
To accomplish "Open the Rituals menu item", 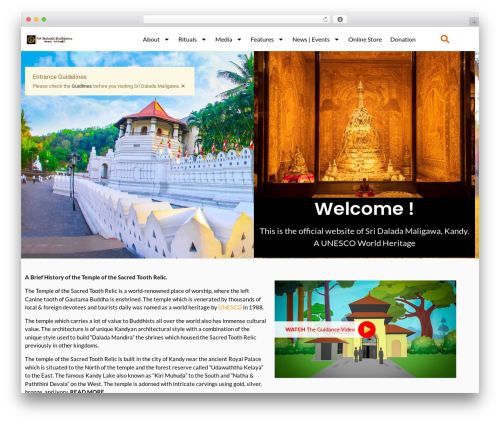I will pos(187,40).
